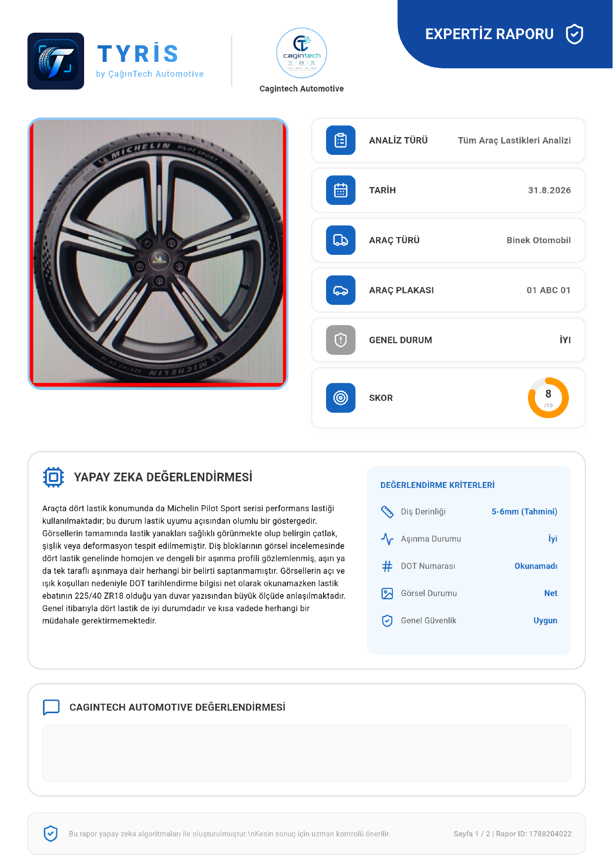Click 'Binek Otomobil' vehicle type value
The height and width of the screenshot is (868, 614).
click(x=538, y=241)
